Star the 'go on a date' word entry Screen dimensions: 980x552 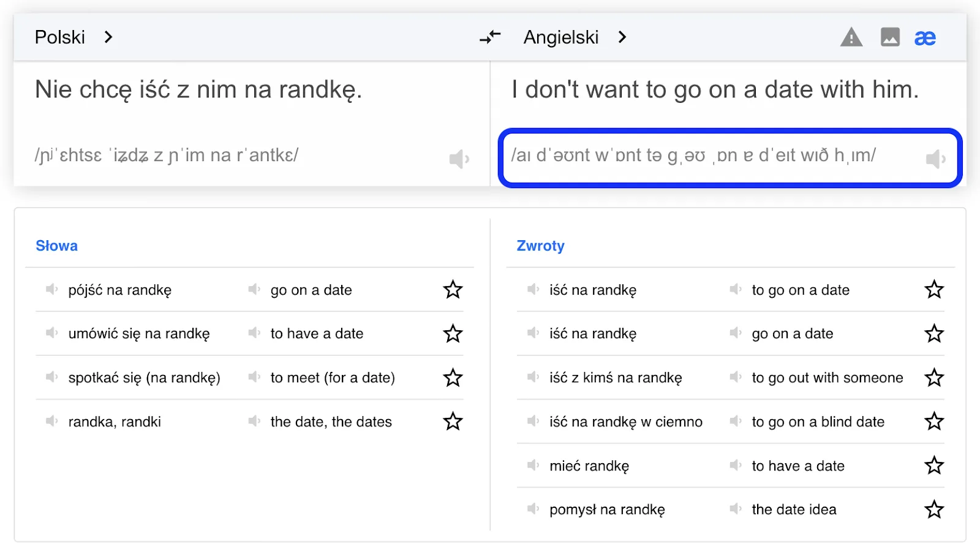[x=453, y=290]
